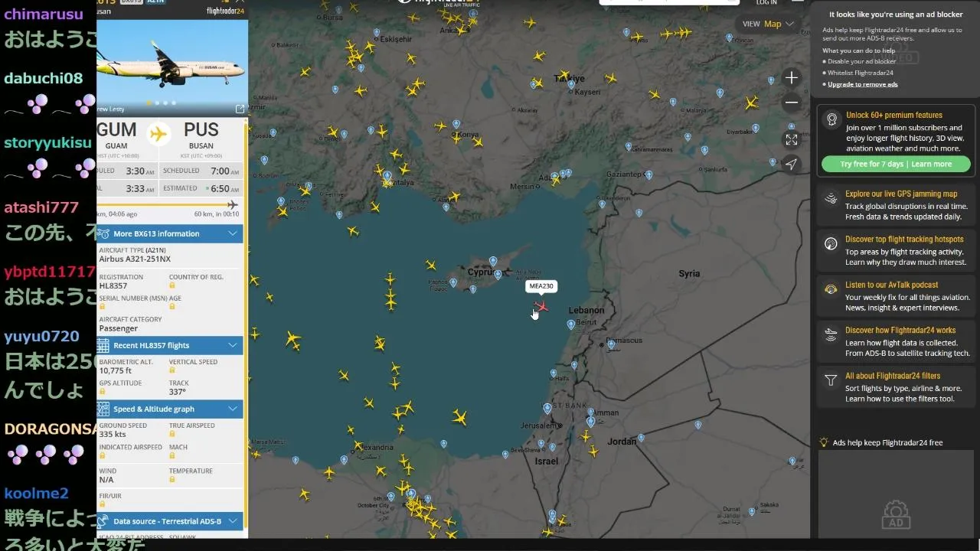980x551 pixels.
Task: Zoom out the map with minus button
Action: click(792, 103)
